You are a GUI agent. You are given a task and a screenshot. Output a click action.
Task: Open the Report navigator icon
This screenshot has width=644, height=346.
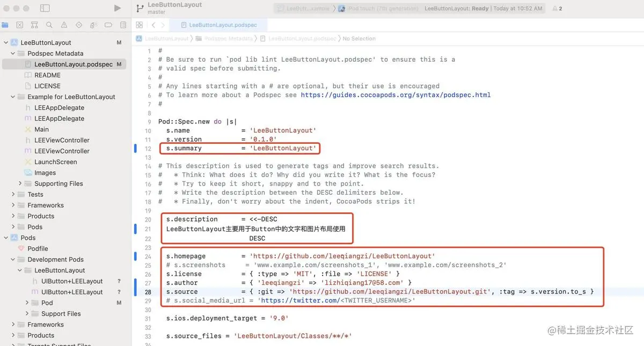(123, 25)
